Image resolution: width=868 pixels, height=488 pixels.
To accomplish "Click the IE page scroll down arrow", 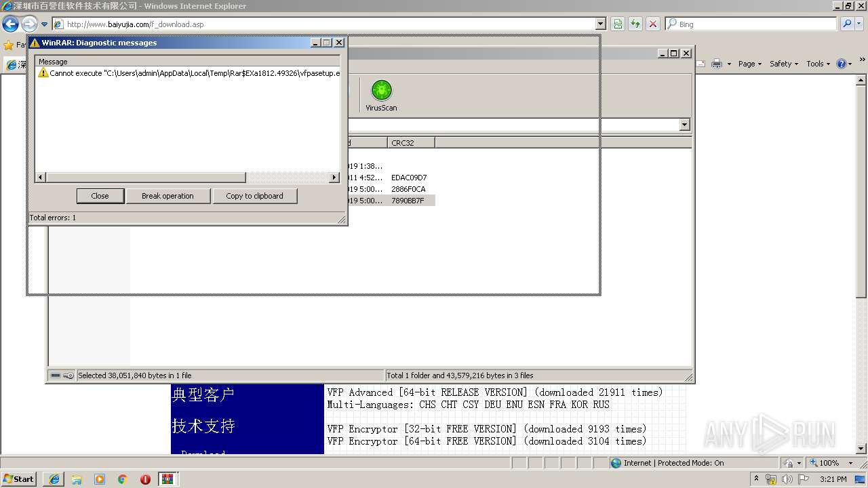I will point(861,449).
